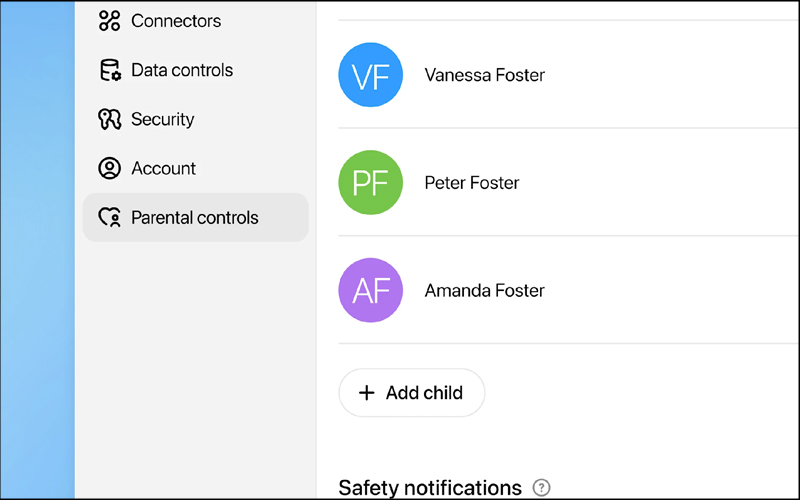Select the Parental controls tab
The image size is (800, 500).
coord(195,218)
